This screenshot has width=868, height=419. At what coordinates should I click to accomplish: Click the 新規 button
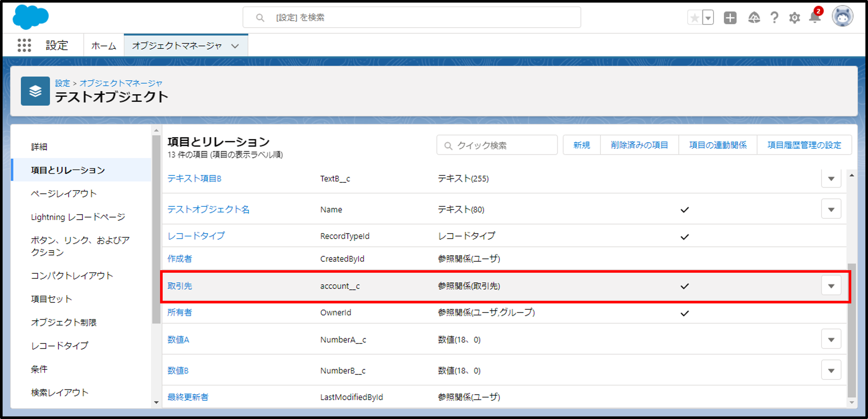(x=581, y=145)
